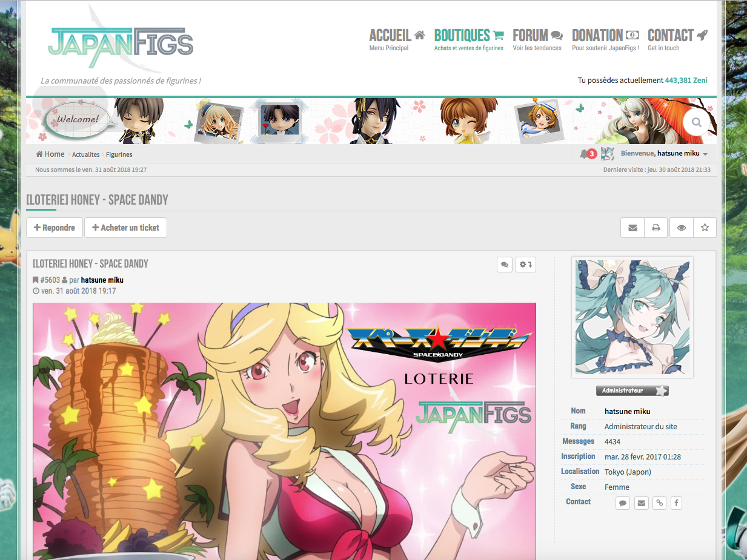Screen dimensions: 747x560
Task: Click post number #5603 link
Action: 50,280
